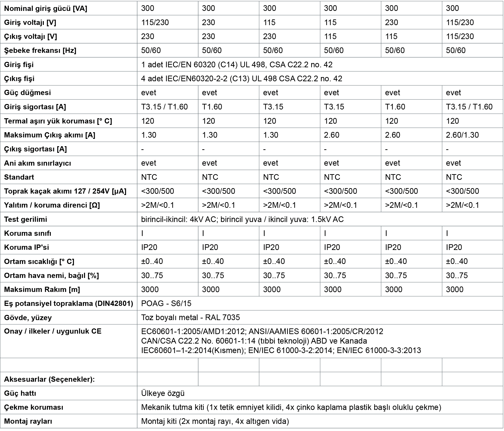Click the 'Gövde, yüzey' label
This screenshot has height=431, width=504.
tap(28, 318)
